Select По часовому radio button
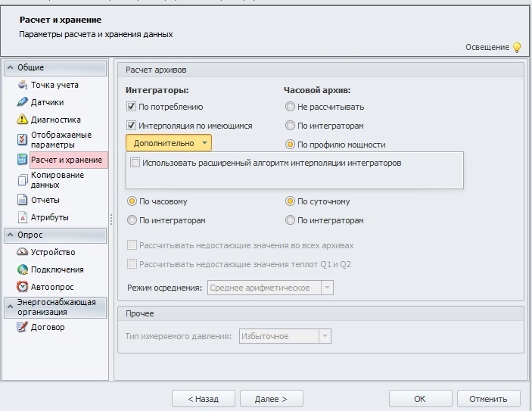Screen dimensions: 532x411 coord(132,201)
